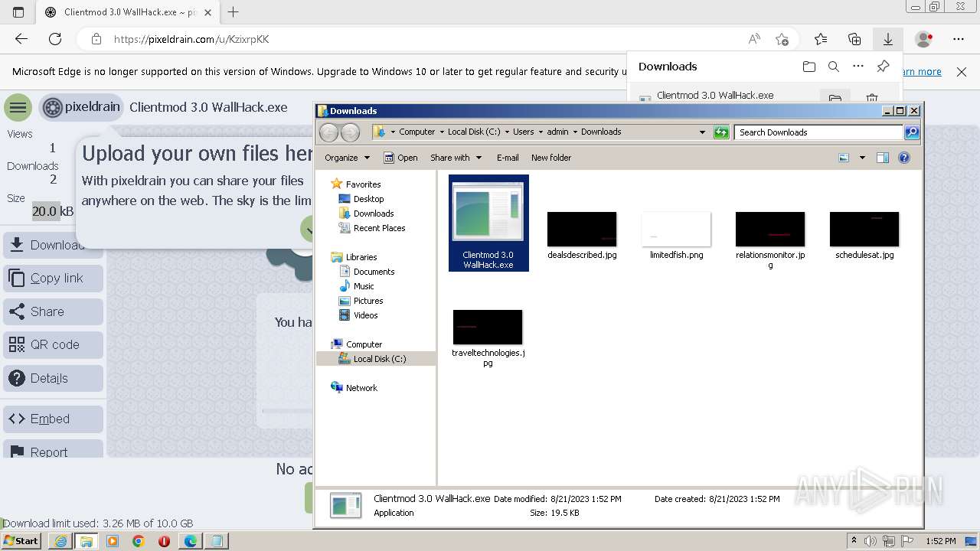Open Documents library
Viewport: 980px width, 551px height.
[x=374, y=272]
